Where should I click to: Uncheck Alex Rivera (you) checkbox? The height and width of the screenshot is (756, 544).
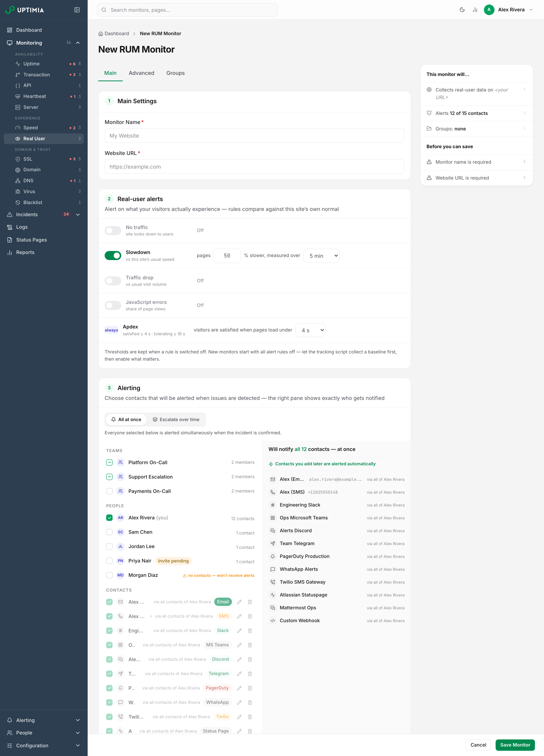(109, 518)
